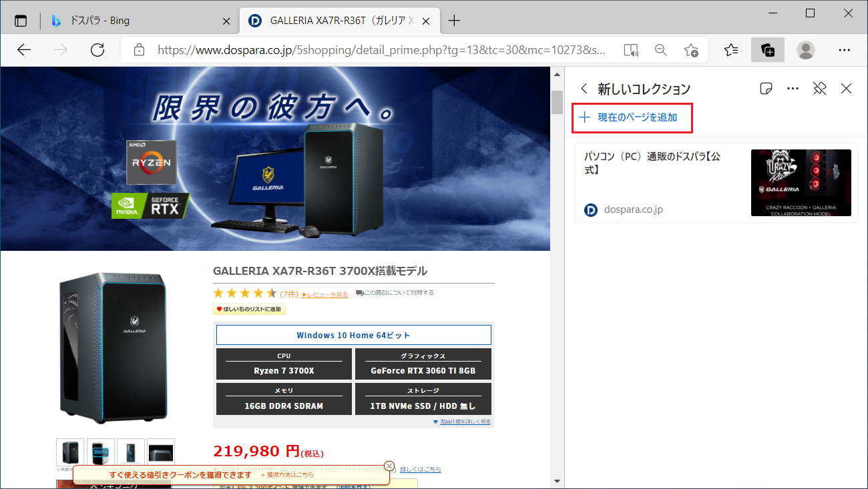Open the Favorites list
The width and height of the screenshot is (868, 489).
[731, 50]
